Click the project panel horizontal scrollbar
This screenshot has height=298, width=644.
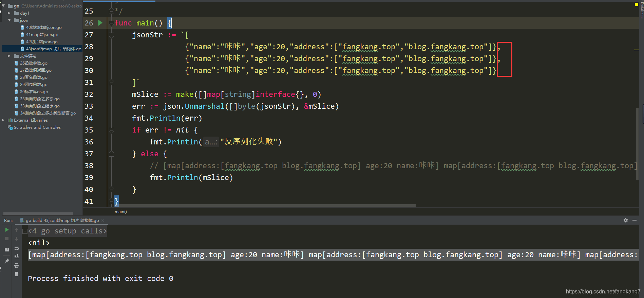coord(38,214)
